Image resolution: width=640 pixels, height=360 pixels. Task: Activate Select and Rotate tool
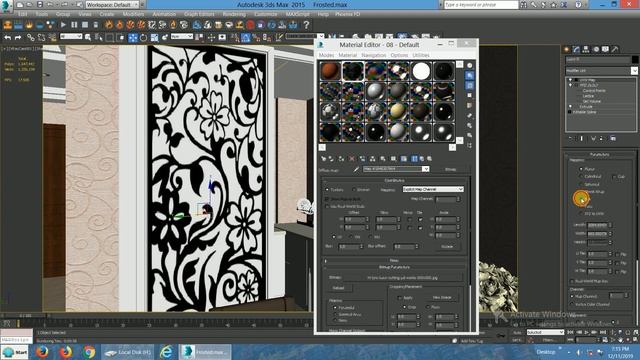pyautogui.click(x=143, y=38)
